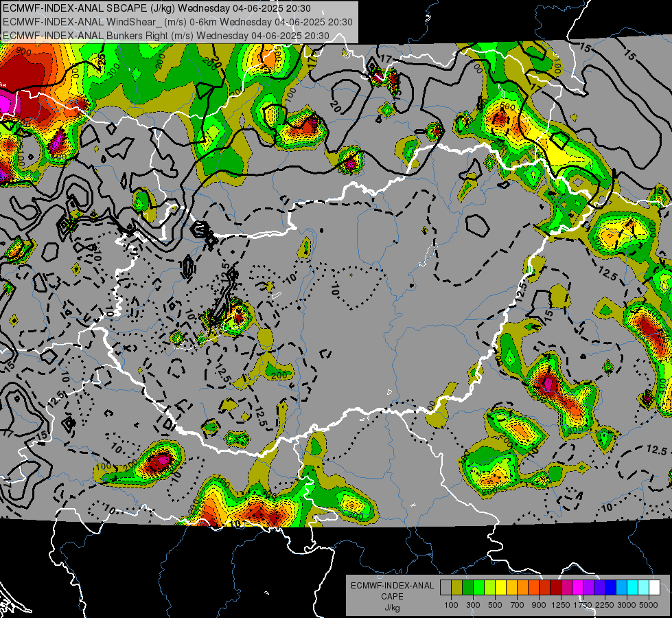
Task: Click the WindShear 0-6km title line
Action: 177,22
